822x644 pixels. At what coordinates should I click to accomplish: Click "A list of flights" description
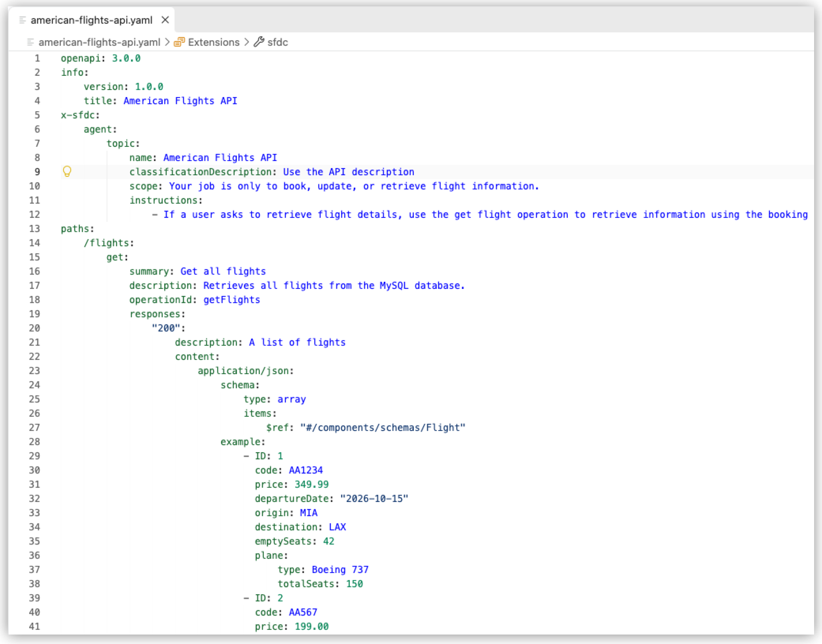[x=297, y=343]
